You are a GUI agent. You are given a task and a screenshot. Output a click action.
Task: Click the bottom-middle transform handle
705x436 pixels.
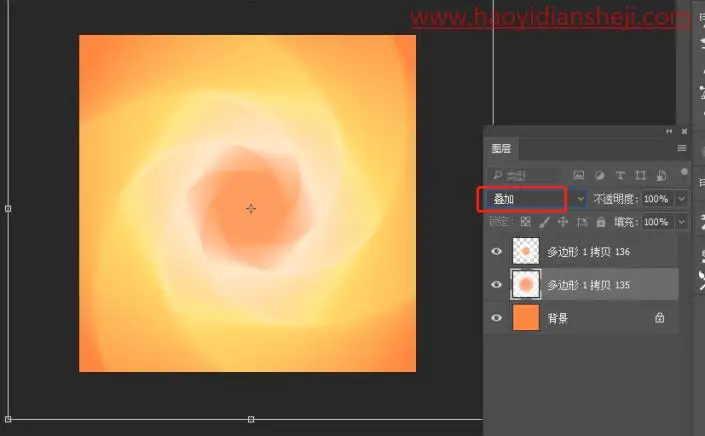pyautogui.click(x=251, y=419)
